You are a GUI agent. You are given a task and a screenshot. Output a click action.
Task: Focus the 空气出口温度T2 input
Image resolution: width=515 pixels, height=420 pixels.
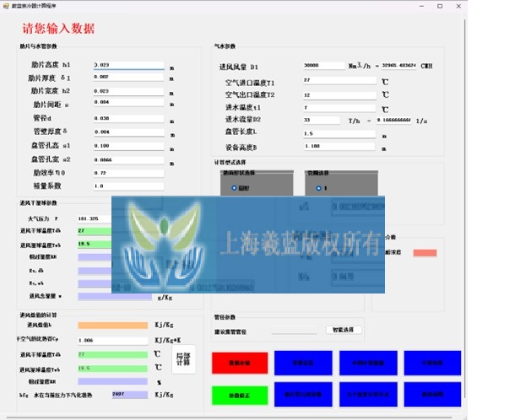tap(339, 95)
